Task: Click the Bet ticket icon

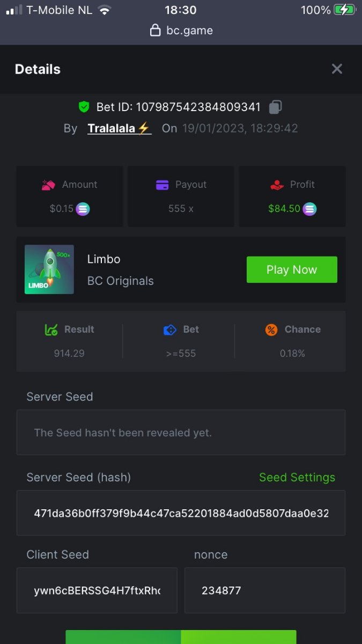Action: tap(170, 330)
